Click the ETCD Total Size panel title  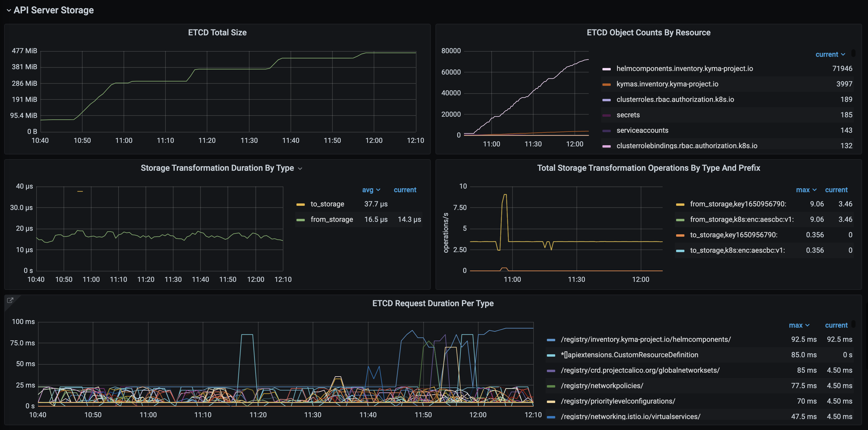click(x=217, y=33)
